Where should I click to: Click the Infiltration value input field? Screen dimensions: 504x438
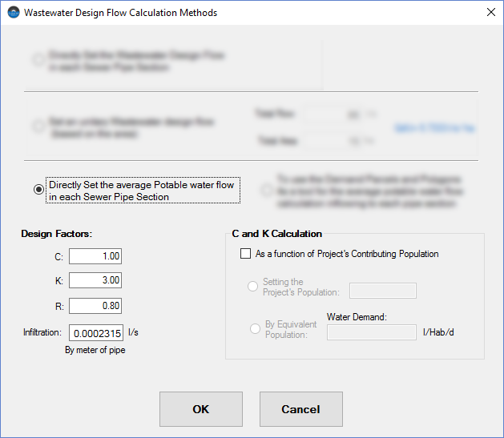[x=100, y=333]
